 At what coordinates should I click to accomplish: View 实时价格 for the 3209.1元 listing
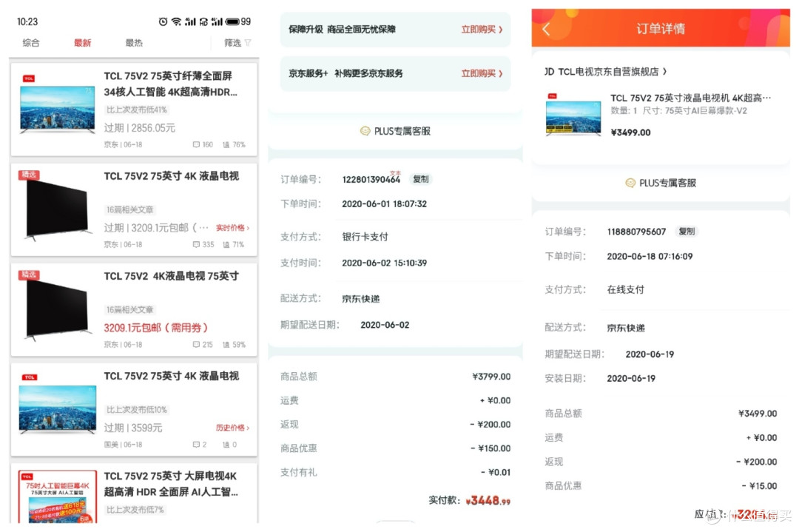[232, 228]
